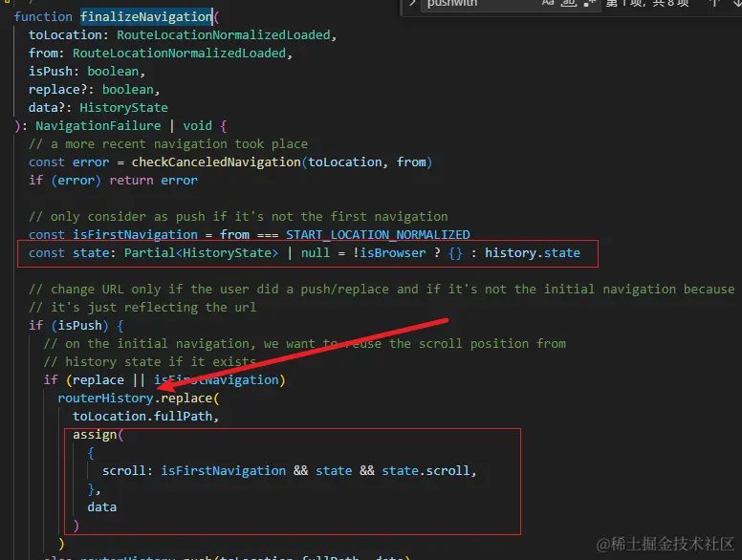Click 'routerHistory' before .replace(
Viewport: 742px width, 560px height.
click(x=105, y=398)
